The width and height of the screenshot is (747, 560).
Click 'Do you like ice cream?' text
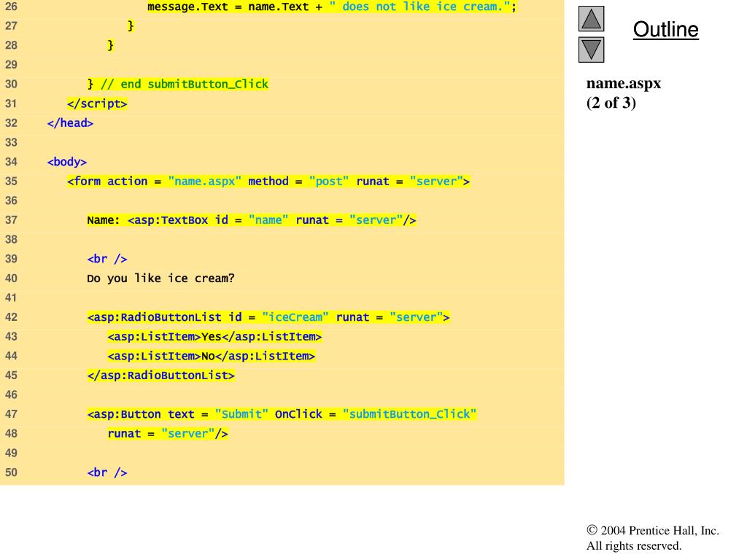[x=160, y=278]
